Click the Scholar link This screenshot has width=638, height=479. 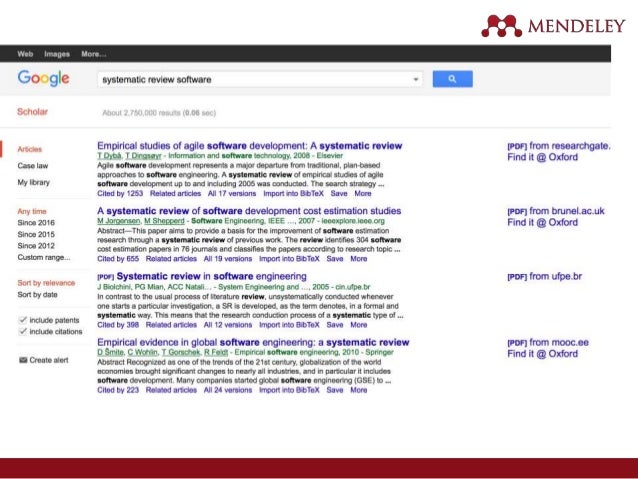[32, 112]
